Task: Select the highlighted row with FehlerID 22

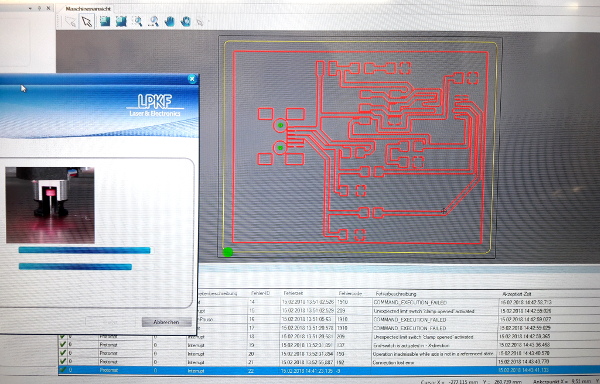Action: pyautogui.click(x=329, y=370)
